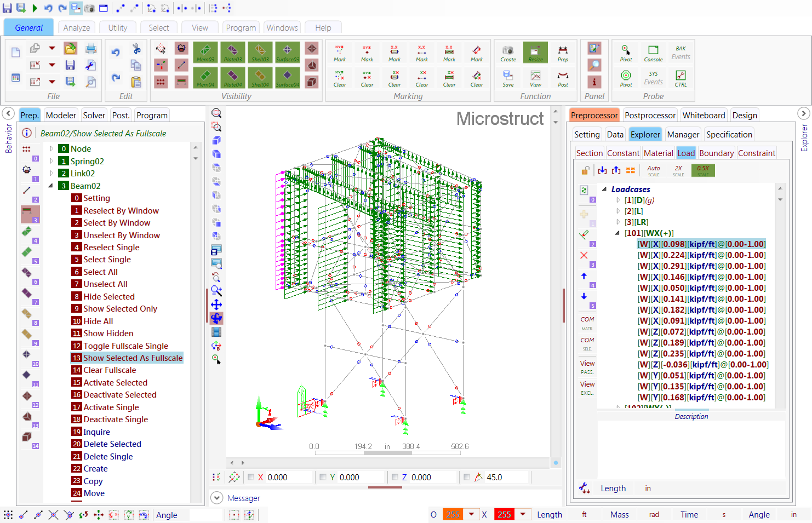Open the Boundary explorer tab
The width and height of the screenshot is (812, 523).
716,153
